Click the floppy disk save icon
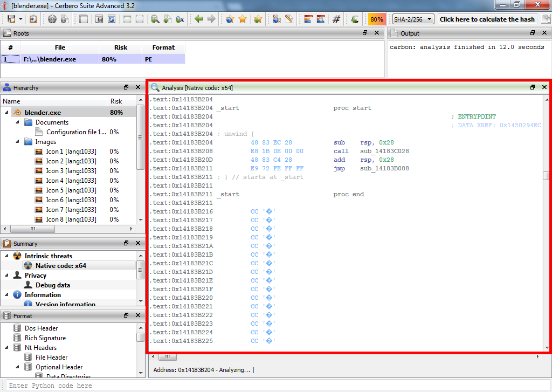This screenshot has width=552, height=392. click(x=11, y=19)
